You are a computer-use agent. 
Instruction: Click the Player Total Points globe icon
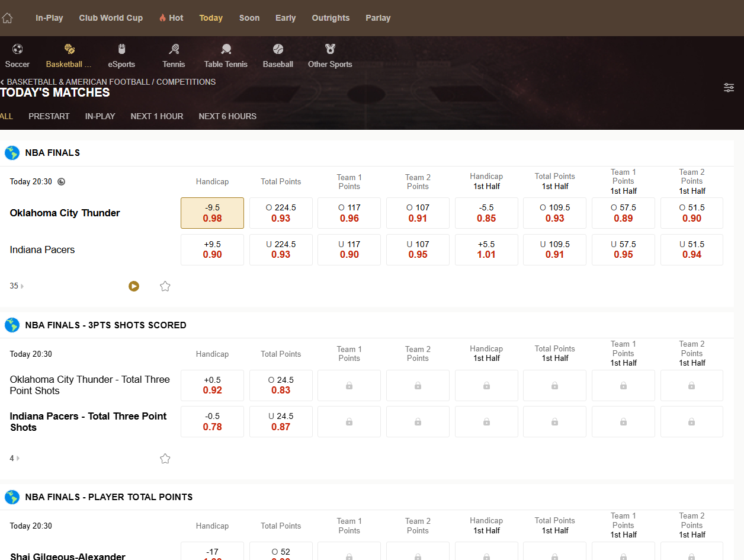[x=12, y=497]
